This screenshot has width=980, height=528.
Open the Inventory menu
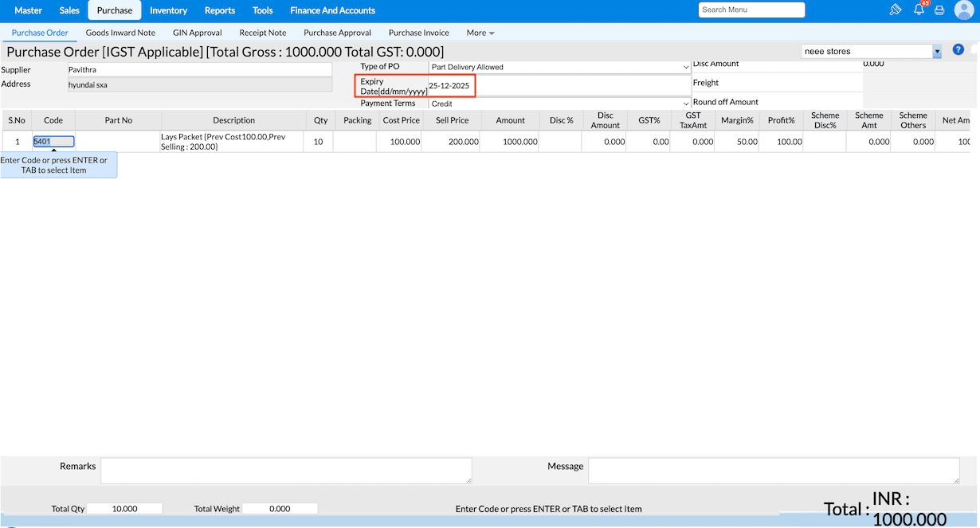click(x=168, y=10)
